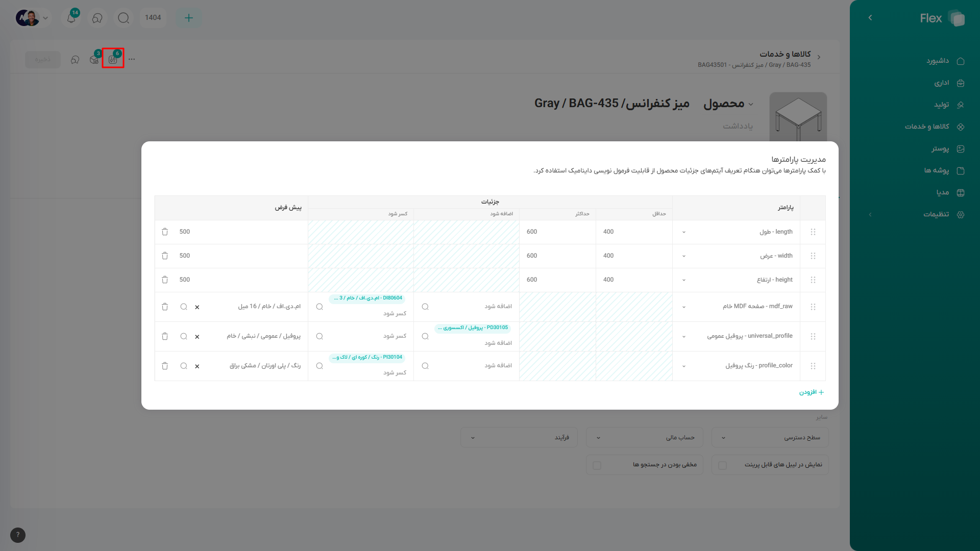Viewport: 980px width, 551px height.
Task: Click the parameters icon with badge 6
Action: [x=113, y=59]
